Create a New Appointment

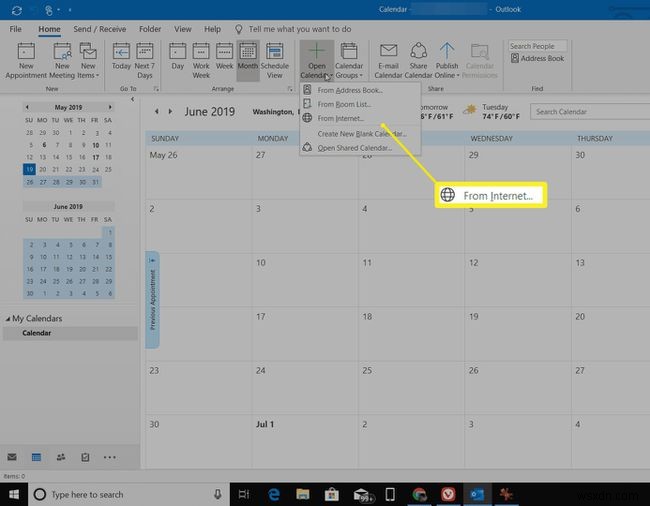click(x=26, y=60)
